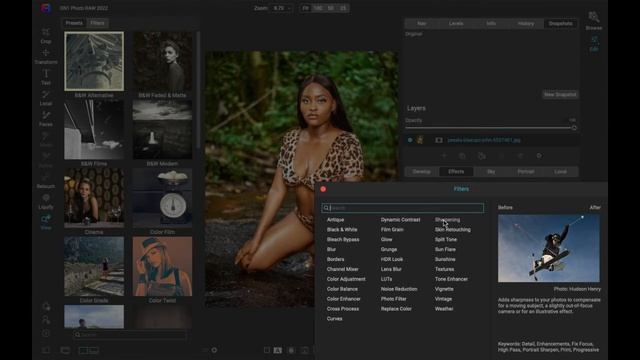The height and width of the screenshot is (360, 640).
Task: Set zoom to 25
Action: click(x=343, y=8)
